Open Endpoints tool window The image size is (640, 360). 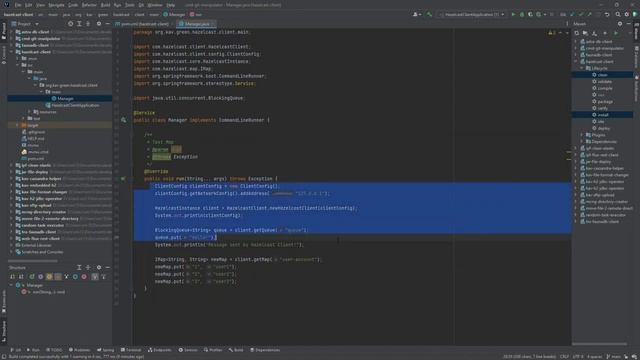(x=160, y=350)
